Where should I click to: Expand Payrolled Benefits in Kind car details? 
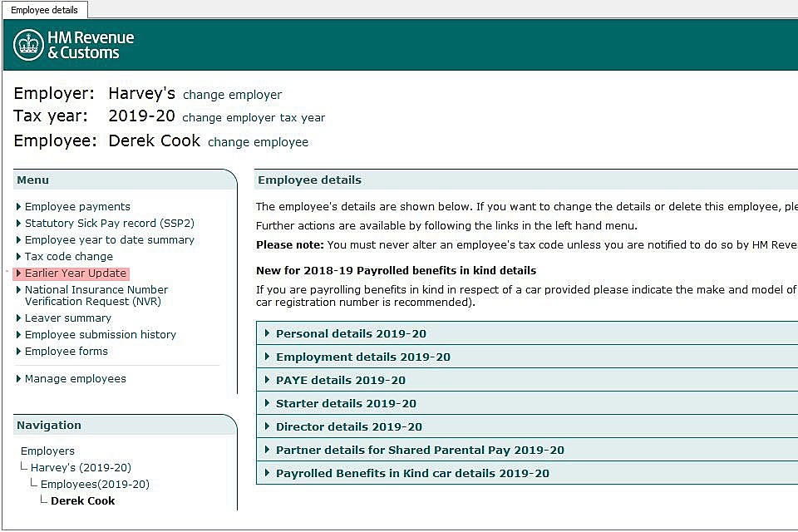pos(412,474)
